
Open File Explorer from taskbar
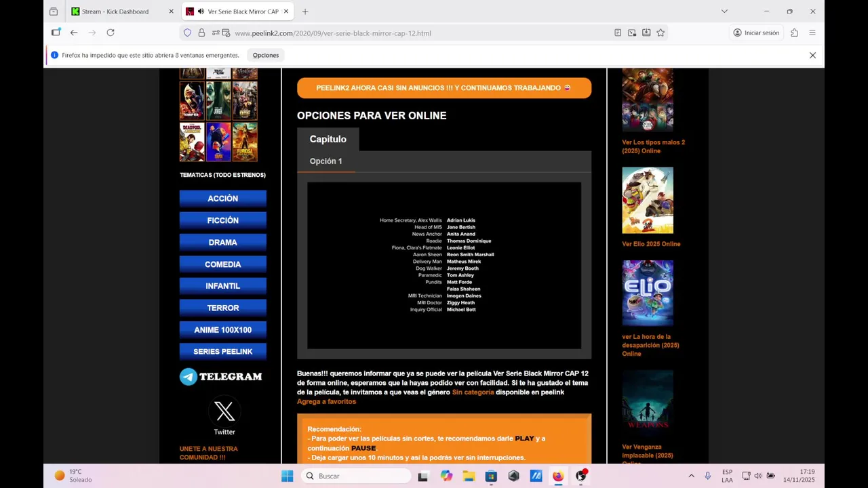[x=469, y=476]
